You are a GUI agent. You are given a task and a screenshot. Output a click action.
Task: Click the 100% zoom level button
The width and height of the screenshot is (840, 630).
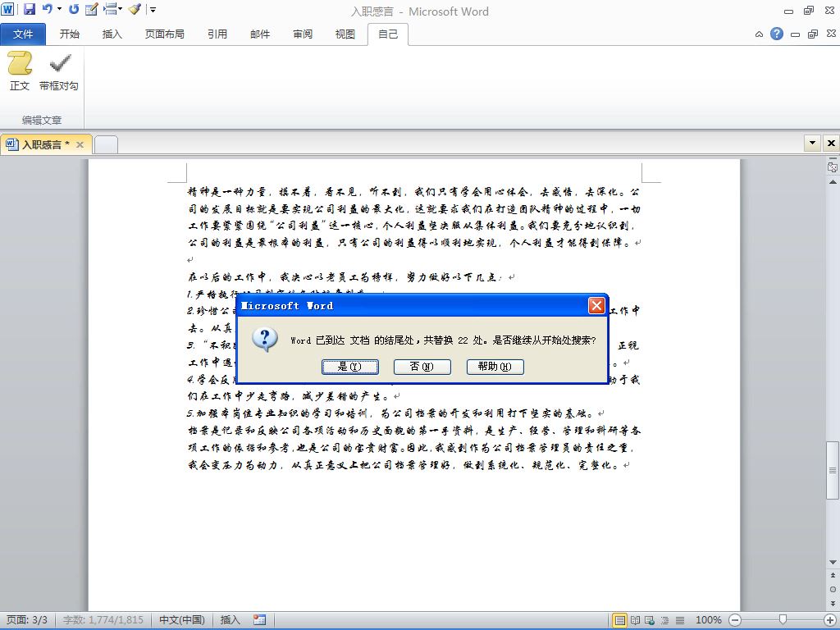pos(708,620)
